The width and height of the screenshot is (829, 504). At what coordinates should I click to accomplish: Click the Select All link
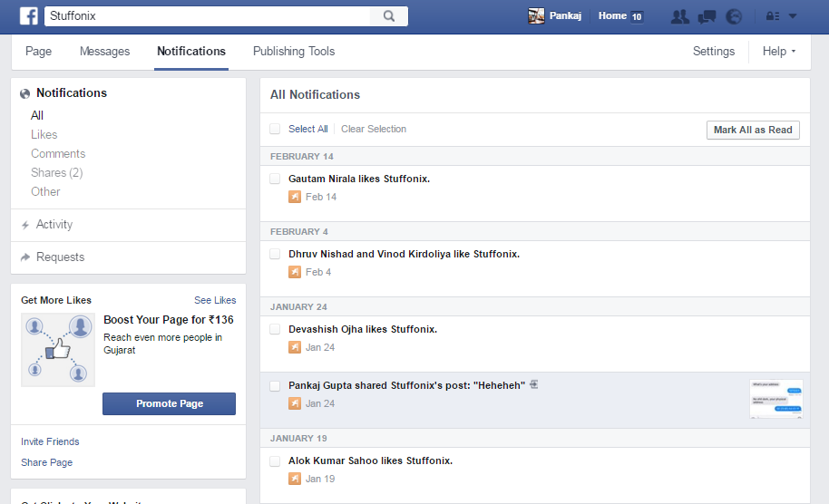click(x=308, y=129)
